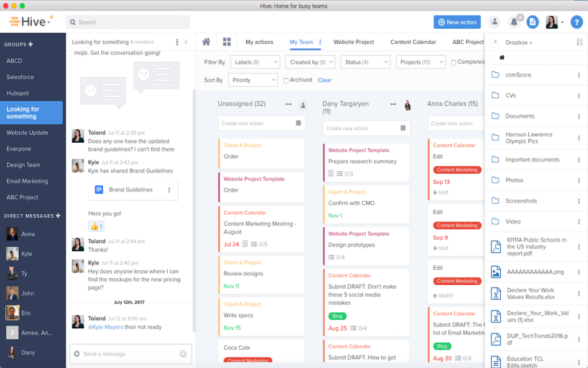Screen dimensions: 588x368
Task: Add emoji via smiley in message box
Action: (183, 354)
